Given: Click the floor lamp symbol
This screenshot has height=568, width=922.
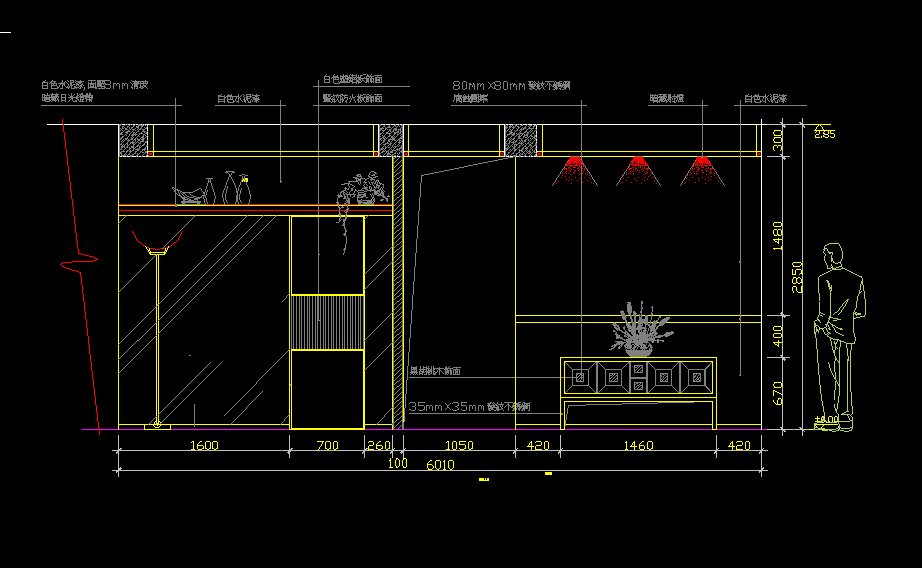Looking at the screenshot, I should [x=158, y=330].
